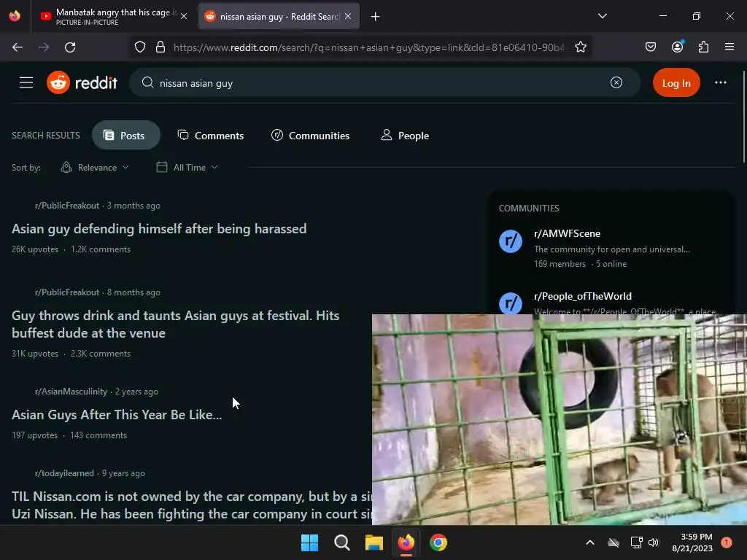Image resolution: width=747 pixels, height=560 pixels.
Task: Switch to Communities results tab
Action: (x=310, y=136)
